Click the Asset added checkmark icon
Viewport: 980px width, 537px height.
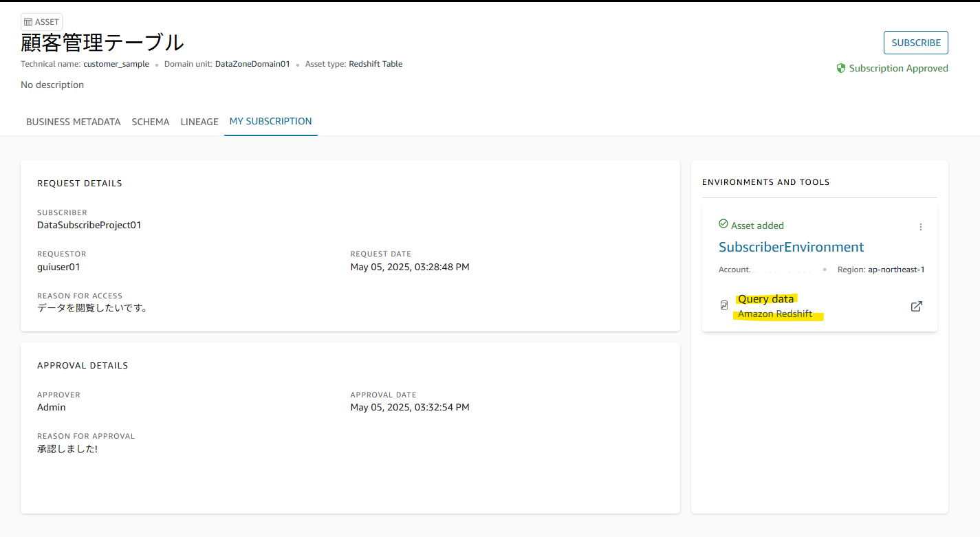[x=723, y=224]
